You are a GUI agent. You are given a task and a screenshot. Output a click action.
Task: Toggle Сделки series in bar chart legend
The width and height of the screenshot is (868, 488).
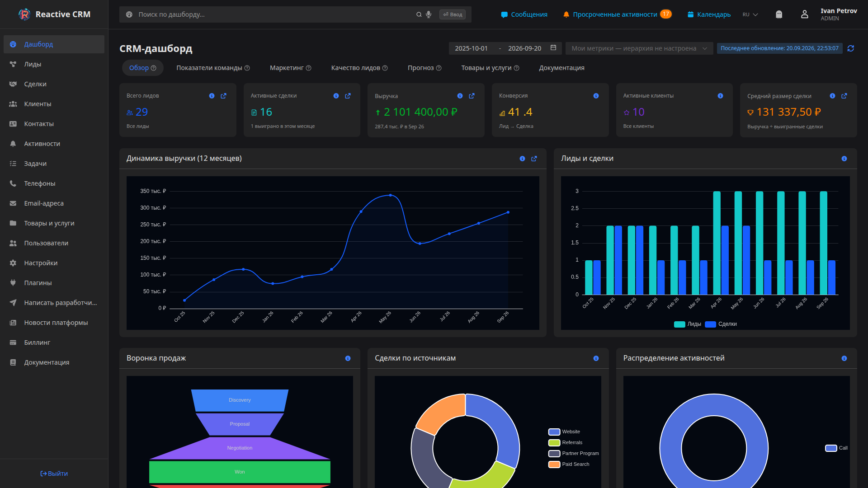[x=721, y=324]
